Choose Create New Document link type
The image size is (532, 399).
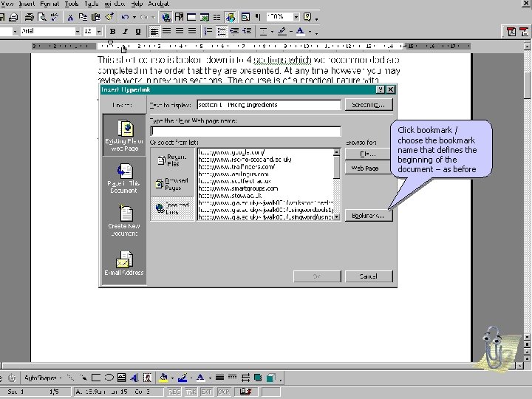[x=124, y=220]
